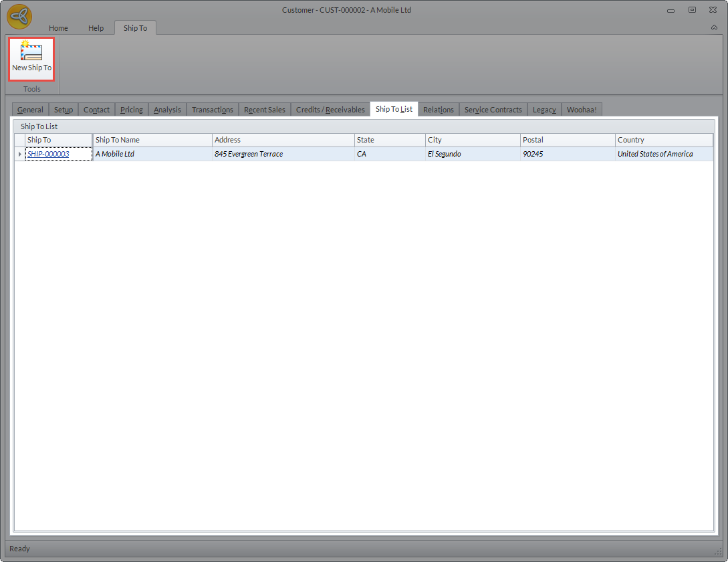Open the Home ribbon tab
Image resolution: width=728 pixels, height=562 pixels.
pos(58,28)
